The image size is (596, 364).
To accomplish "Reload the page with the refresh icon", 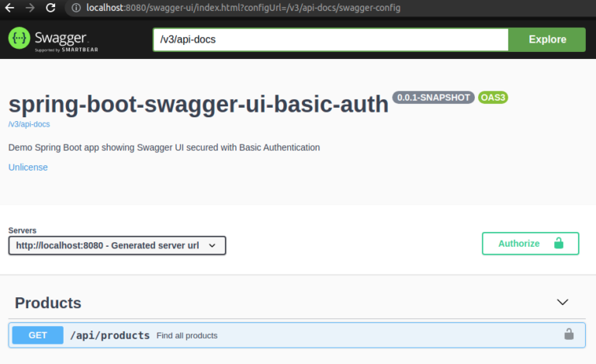I will tap(50, 8).
